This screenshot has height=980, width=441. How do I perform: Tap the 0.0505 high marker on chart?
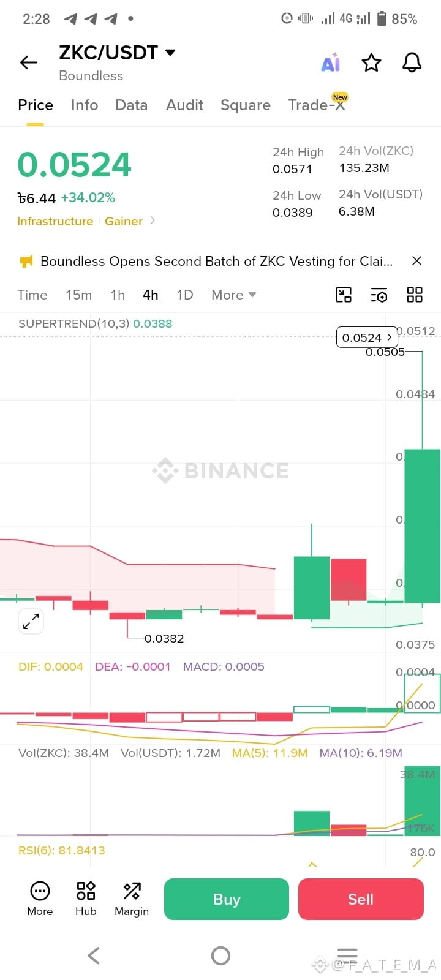[x=385, y=352]
